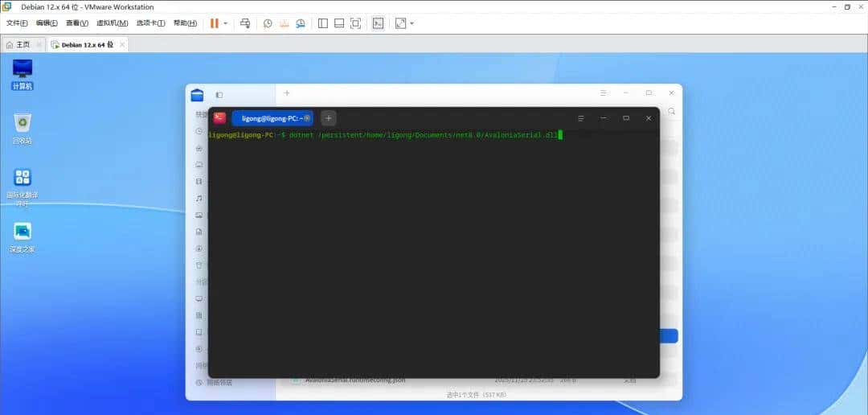This screenshot has height=415, width=868.
Task: Expand the stretch display dropdown arrow
Action: pos(411,23)
